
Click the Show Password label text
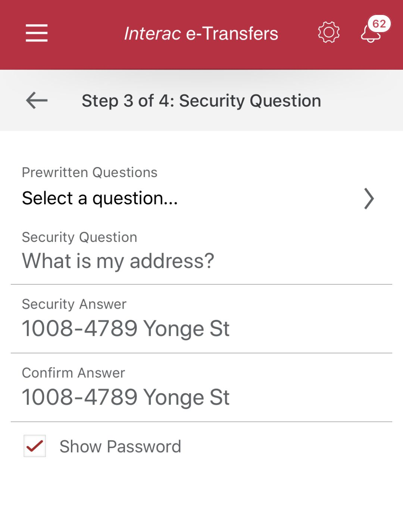click(x=120, y=447)
